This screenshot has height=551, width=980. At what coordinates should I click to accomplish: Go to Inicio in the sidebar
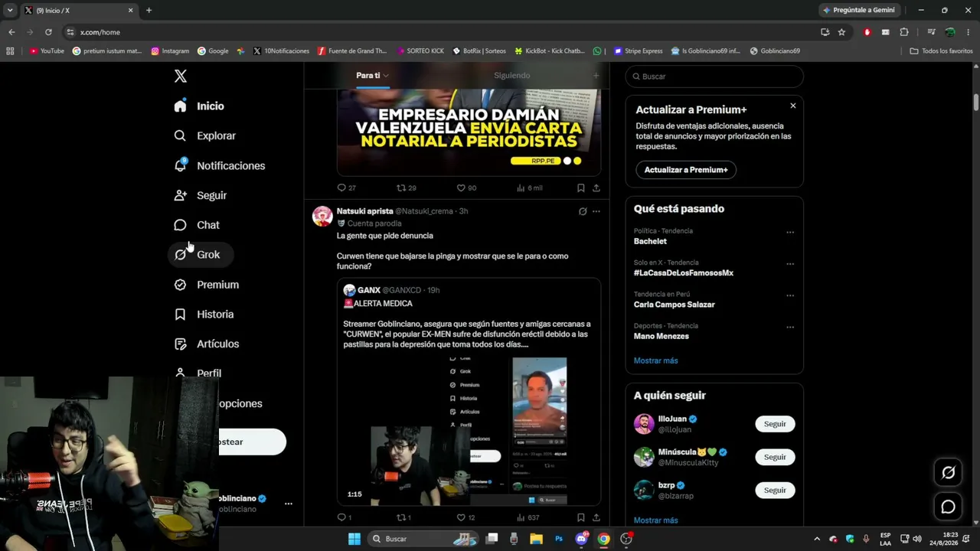(200, 106)
